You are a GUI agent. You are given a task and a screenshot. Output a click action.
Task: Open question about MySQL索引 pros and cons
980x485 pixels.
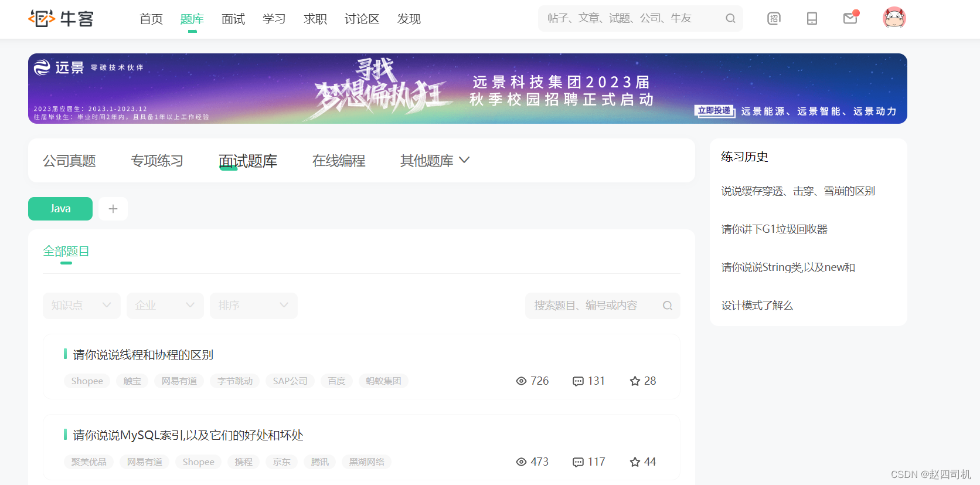click(x=188, y=435)
